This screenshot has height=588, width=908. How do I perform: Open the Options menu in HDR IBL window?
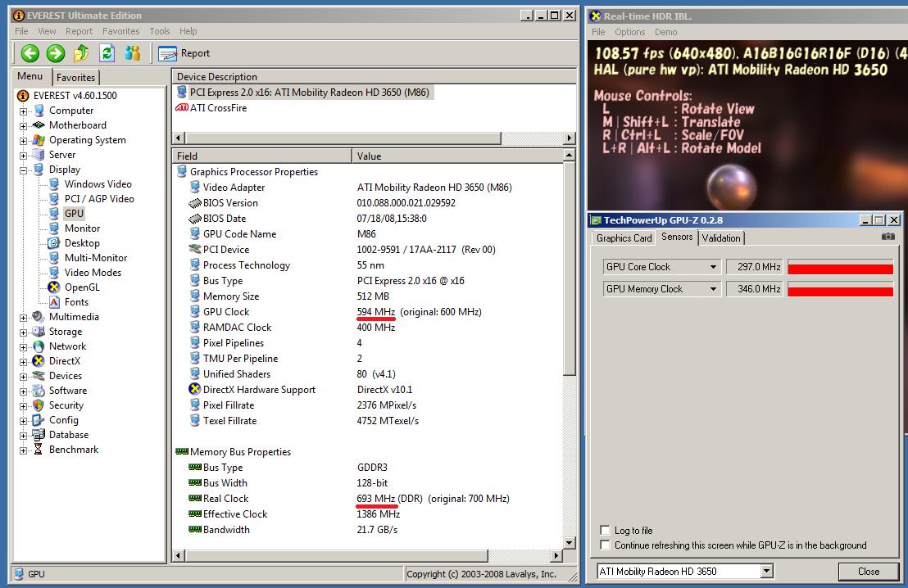click(629, 32)
